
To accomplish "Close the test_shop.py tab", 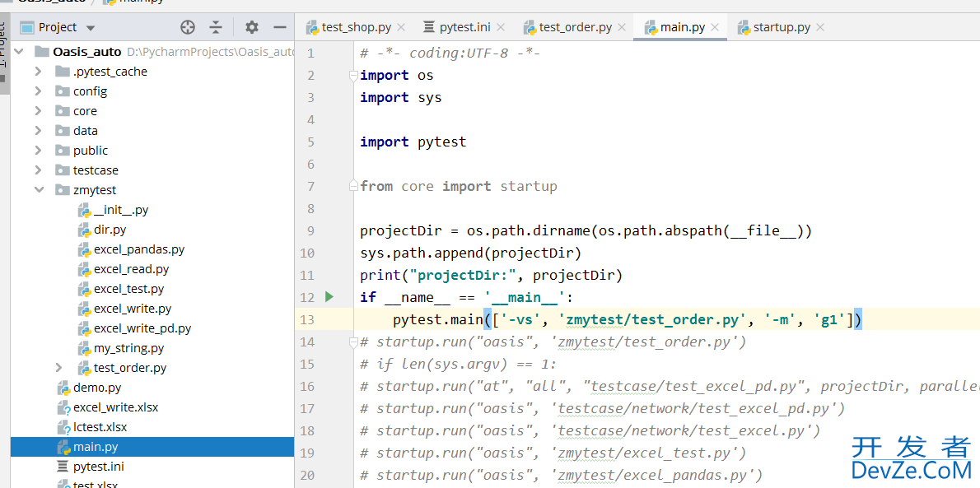I will coord(401,27).
